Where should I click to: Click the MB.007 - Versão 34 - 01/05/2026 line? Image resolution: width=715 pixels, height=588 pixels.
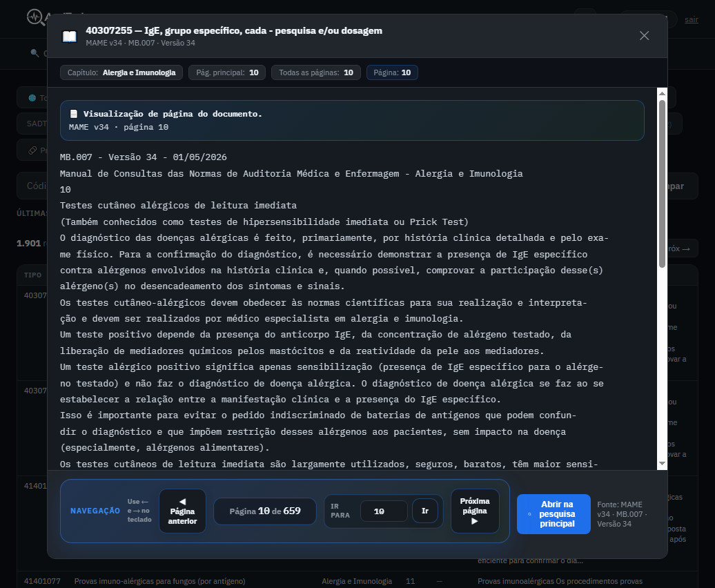point(143,157)
